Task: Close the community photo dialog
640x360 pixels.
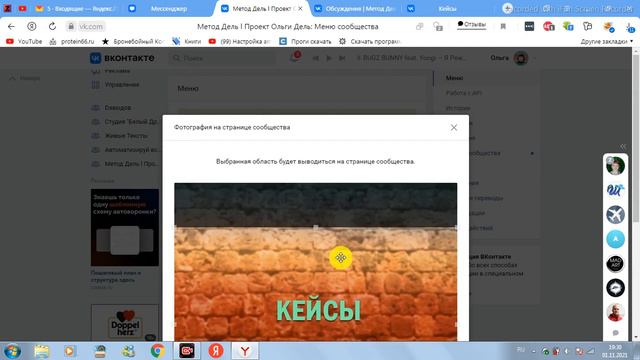Action: click(x=453, y=127)
